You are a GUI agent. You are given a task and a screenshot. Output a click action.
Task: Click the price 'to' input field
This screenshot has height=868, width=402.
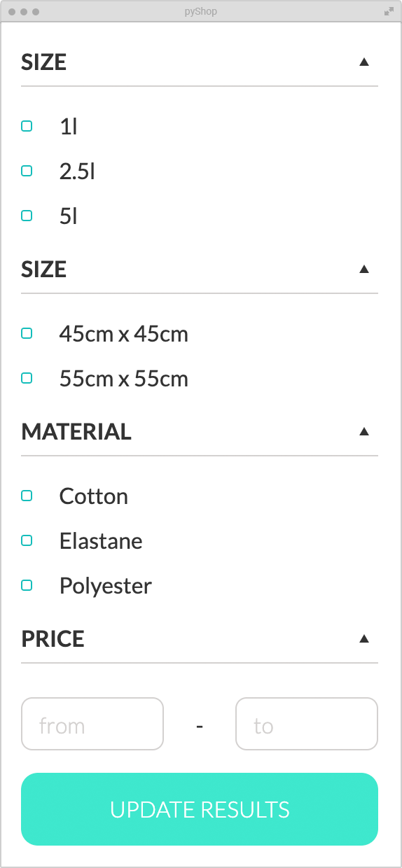tap(307, 724)
